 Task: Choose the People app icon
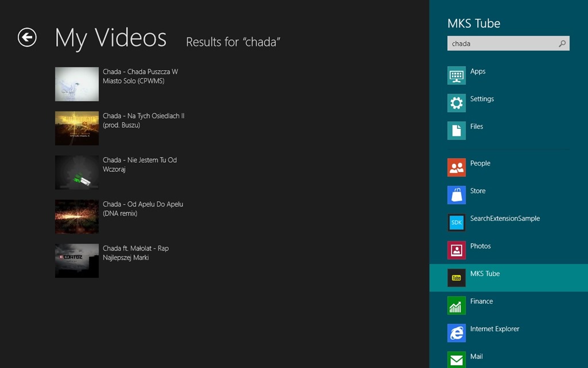coord(457,167)
